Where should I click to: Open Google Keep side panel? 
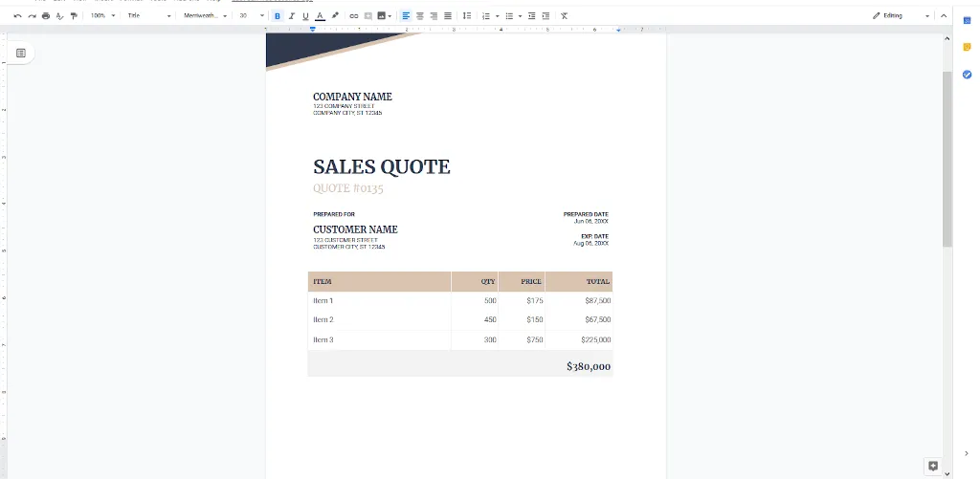point(967,48)
